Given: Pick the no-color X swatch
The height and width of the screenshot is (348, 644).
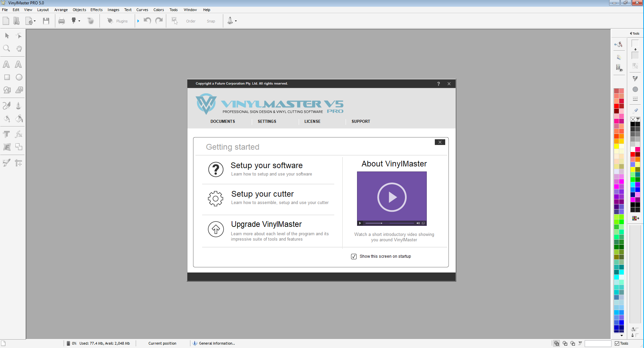Looking at the screenshot, I should point(633,119).
